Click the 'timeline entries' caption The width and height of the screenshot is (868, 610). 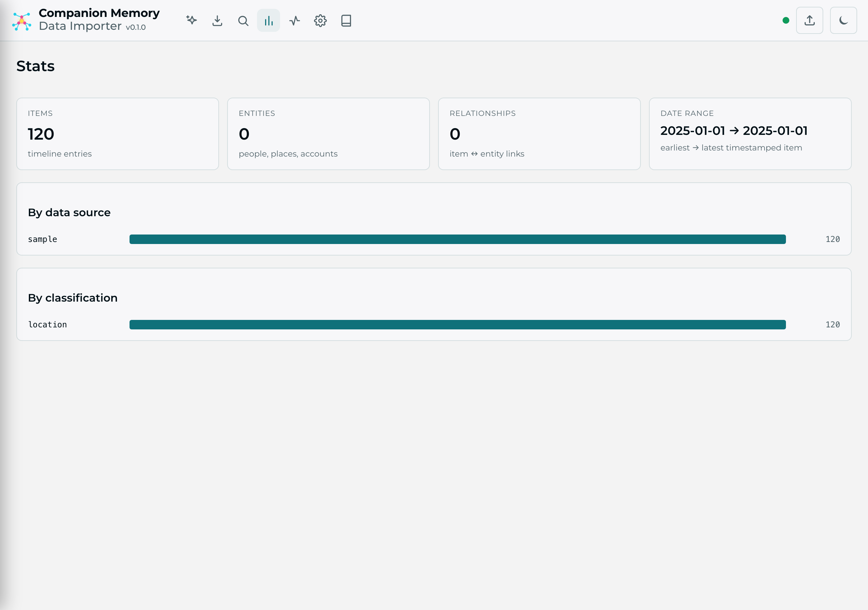pos(60,154)
